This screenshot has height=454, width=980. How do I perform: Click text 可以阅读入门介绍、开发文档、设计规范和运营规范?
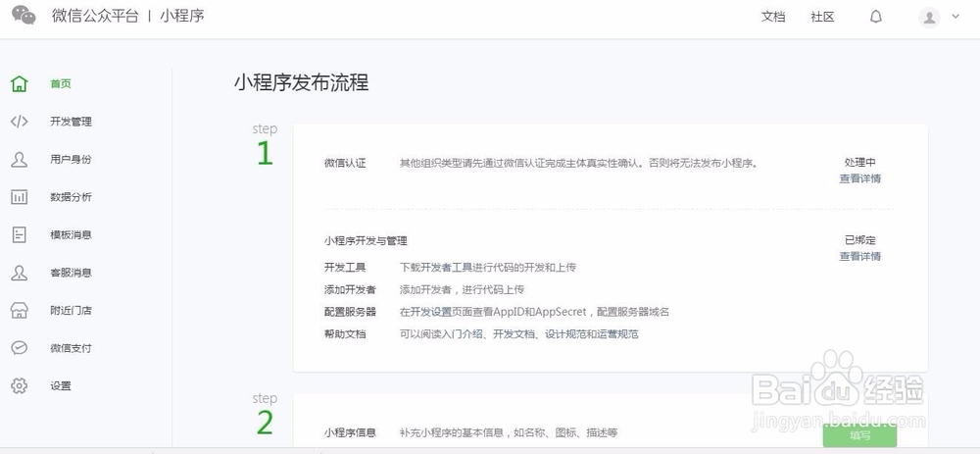coord(518,334)
